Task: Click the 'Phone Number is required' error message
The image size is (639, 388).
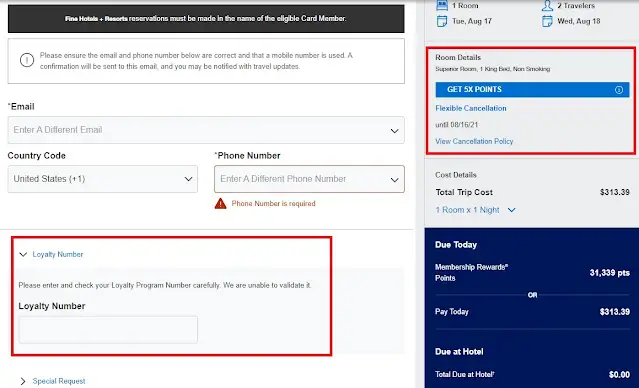Action: click(x=273, y=203)
